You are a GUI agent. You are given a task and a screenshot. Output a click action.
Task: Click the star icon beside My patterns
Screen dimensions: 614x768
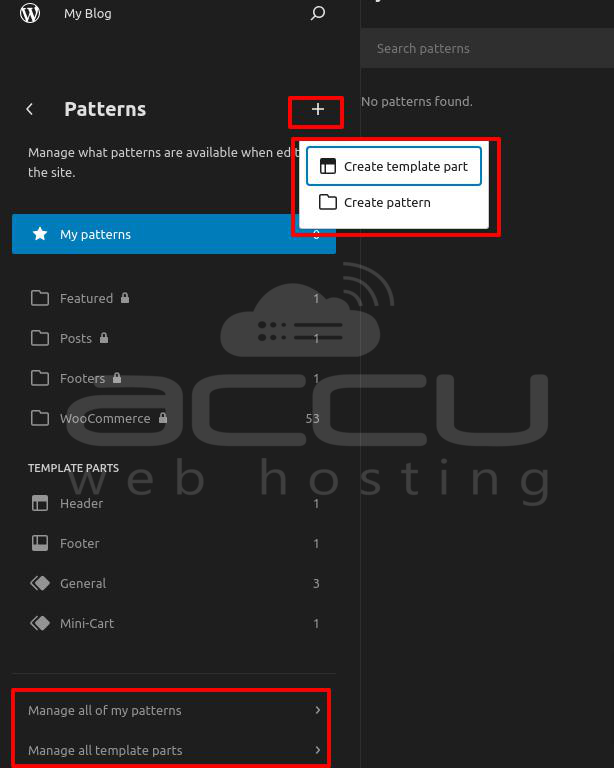click(40, 234)
